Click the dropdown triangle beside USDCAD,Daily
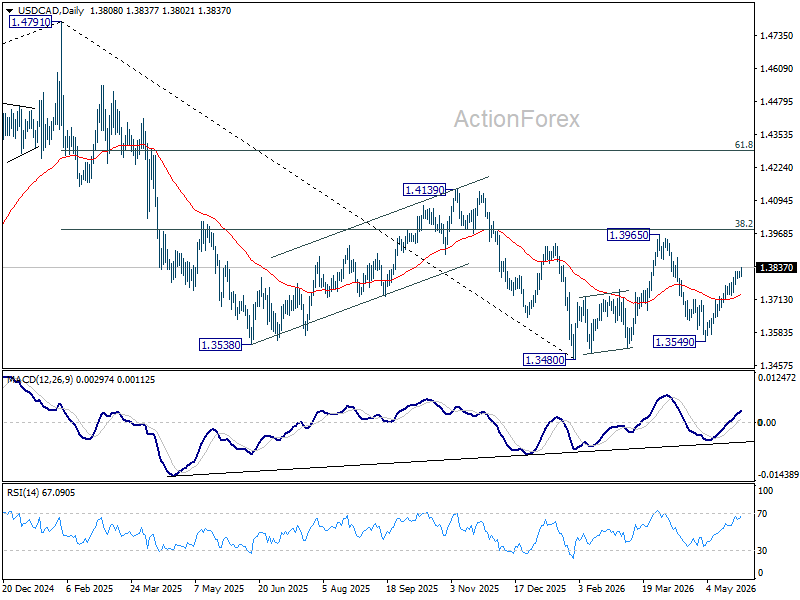This screenshot has height=600, width=800. point(10,11)
